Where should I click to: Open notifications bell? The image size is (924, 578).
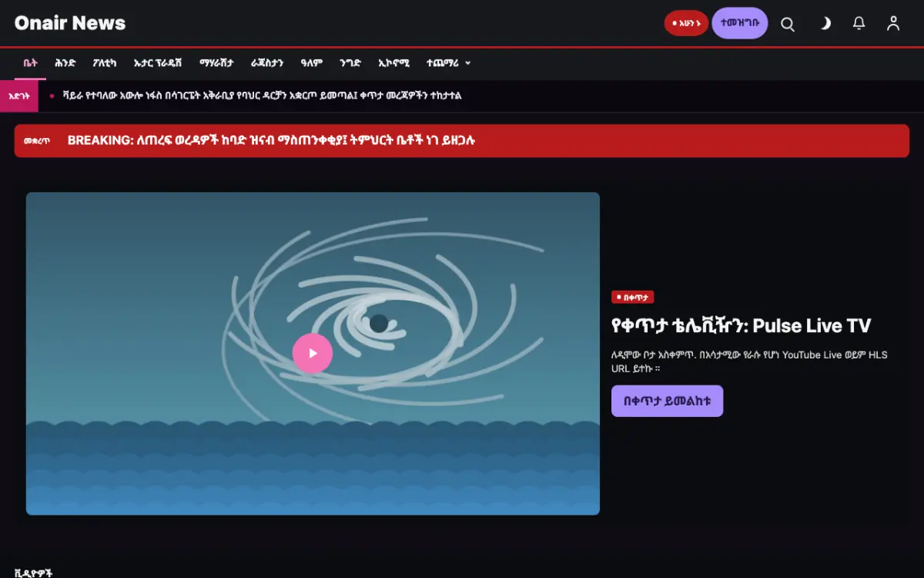(859, 24)
